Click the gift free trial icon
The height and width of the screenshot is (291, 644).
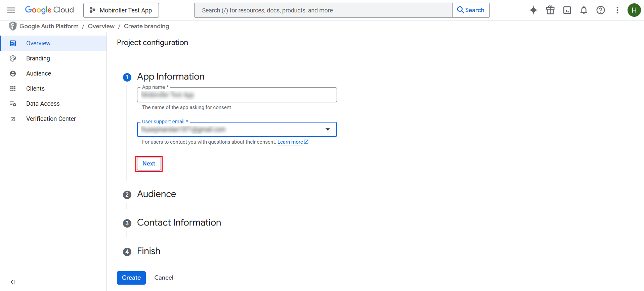[x=550, y=10]
